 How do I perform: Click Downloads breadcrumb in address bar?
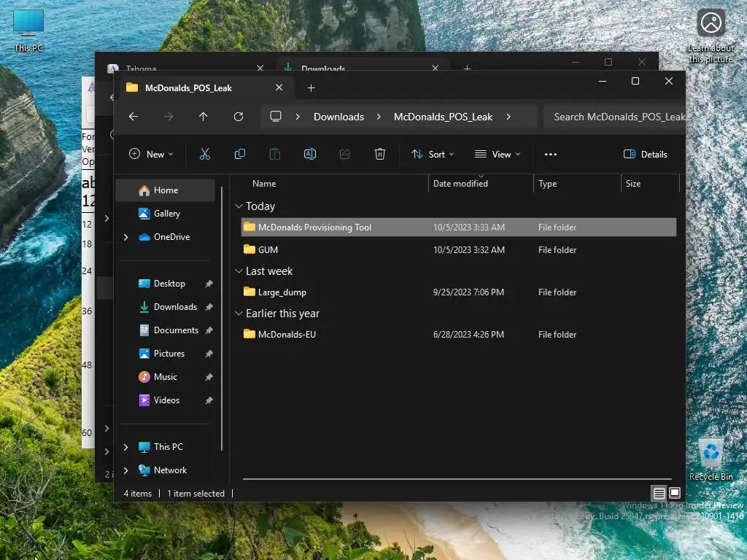click(338, 117)
